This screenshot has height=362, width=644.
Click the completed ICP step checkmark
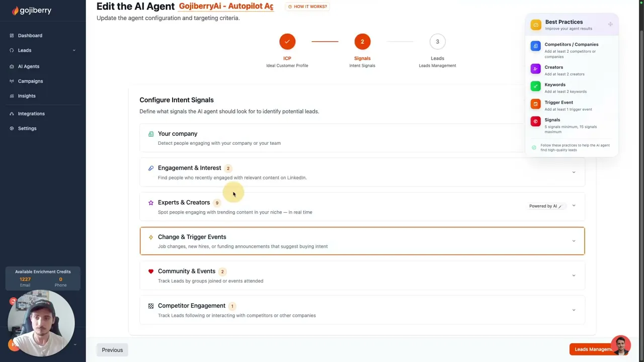(x=287, y=42)
